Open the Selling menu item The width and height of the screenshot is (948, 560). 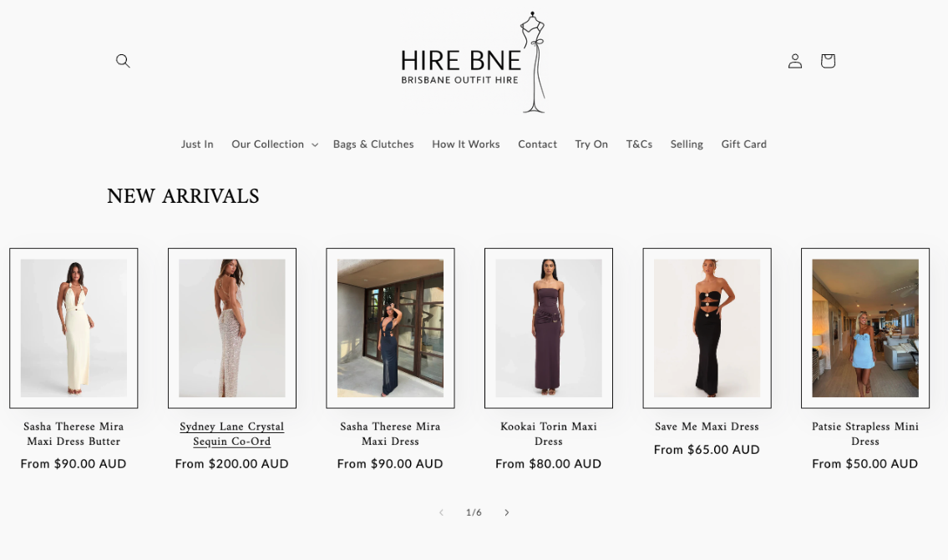[687, 144]
